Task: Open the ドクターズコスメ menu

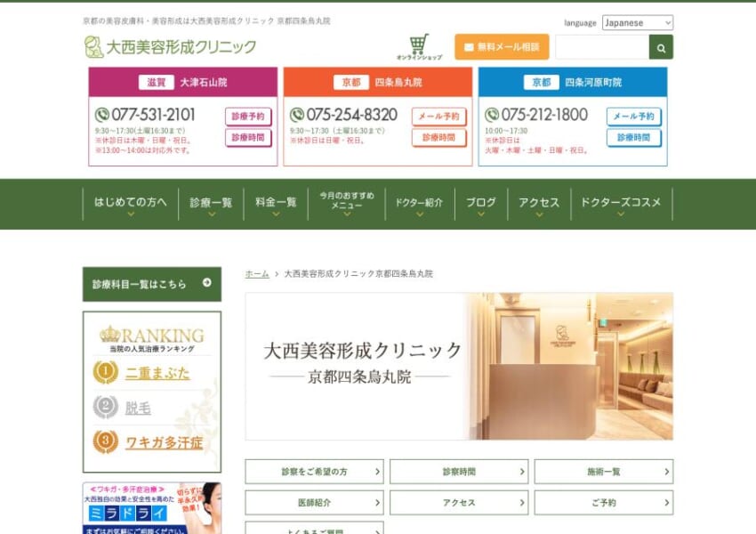Action: click(621, 204)
